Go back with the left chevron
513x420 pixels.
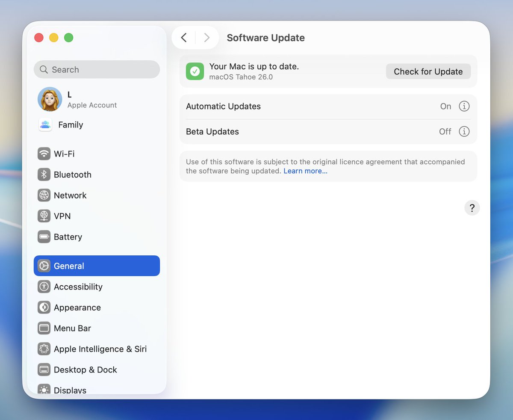pyautogui.click(x=184, y=38)
